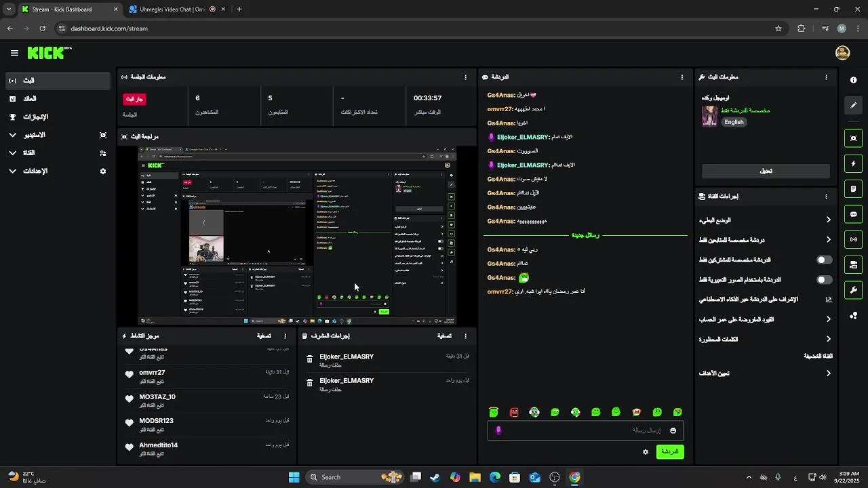Click the red angry emote in chat

[514, 412]
